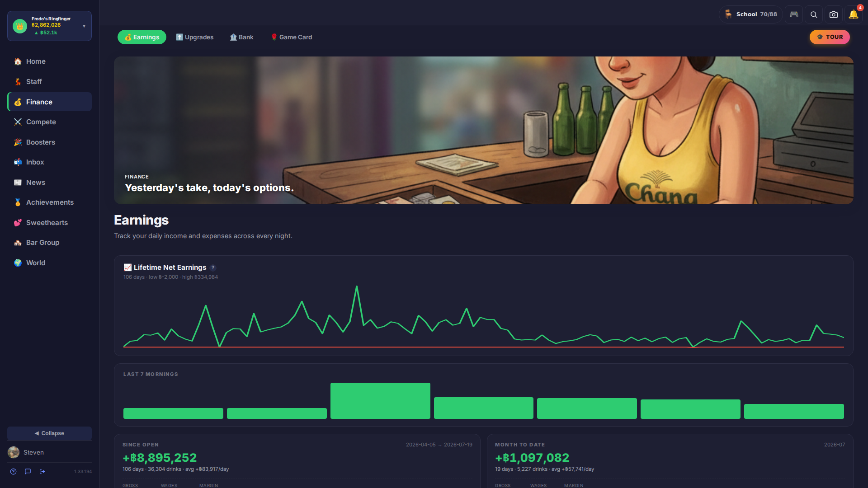Open the chat bubble icon in sidebar footer
This screenshot has height=488, width=868.
28,471
